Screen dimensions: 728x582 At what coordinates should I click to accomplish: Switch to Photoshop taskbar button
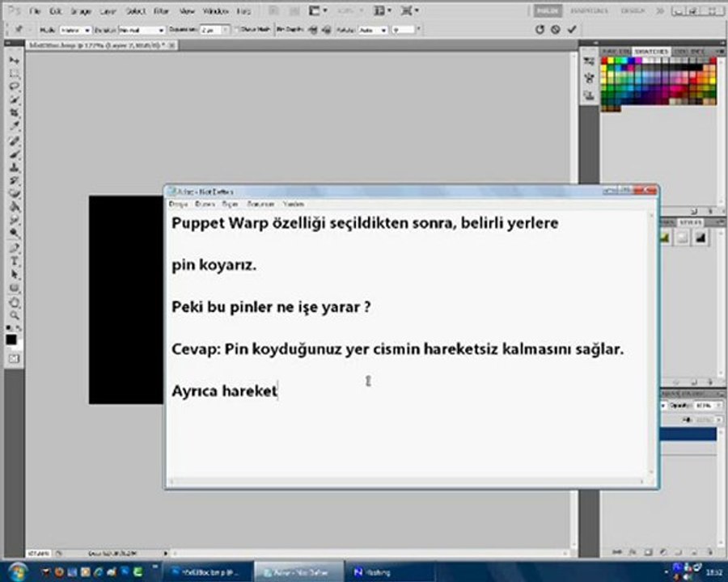coord(210,572)
